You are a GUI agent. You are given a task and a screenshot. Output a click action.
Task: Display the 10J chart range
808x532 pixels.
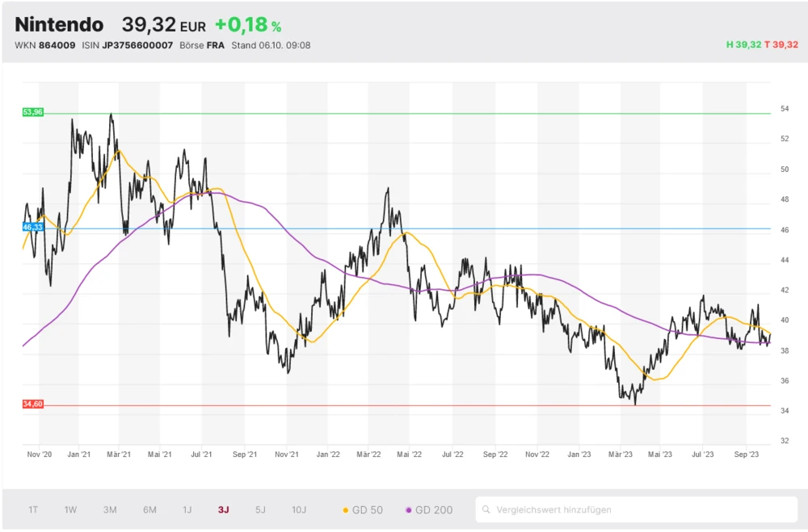coord(299,509)
